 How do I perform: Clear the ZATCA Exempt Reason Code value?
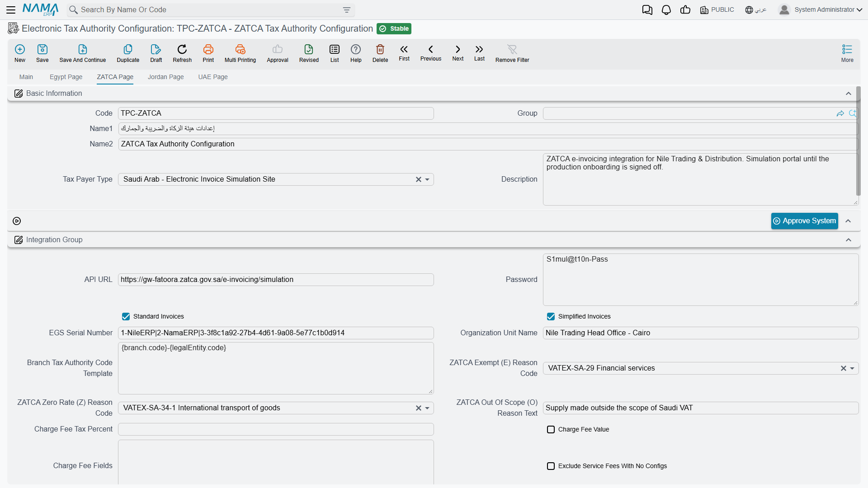pyautogui.click(x=844, y=368)
